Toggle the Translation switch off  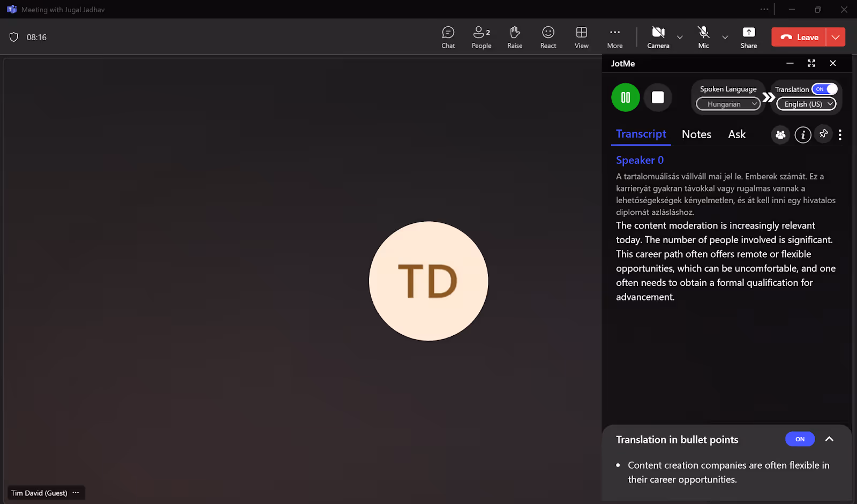(x=824, y=89)
